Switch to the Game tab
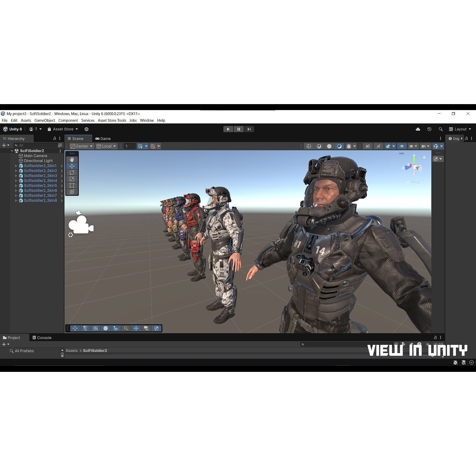This screenshot has height=476, width=476. click(x=103, y=139)
